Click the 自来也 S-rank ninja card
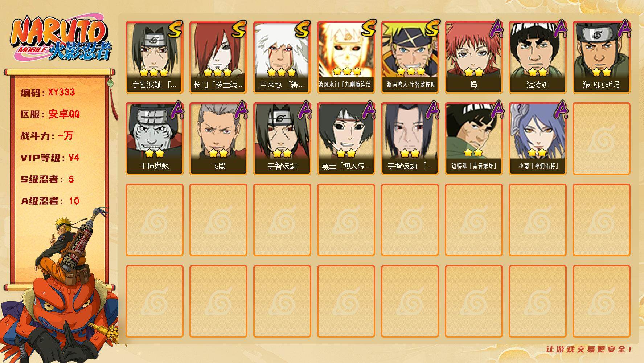 [x=282, y=57]
